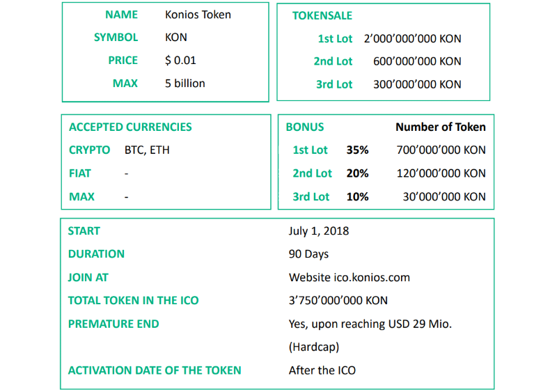
Task: Select the After the ICO activation text
Action: 322,370
